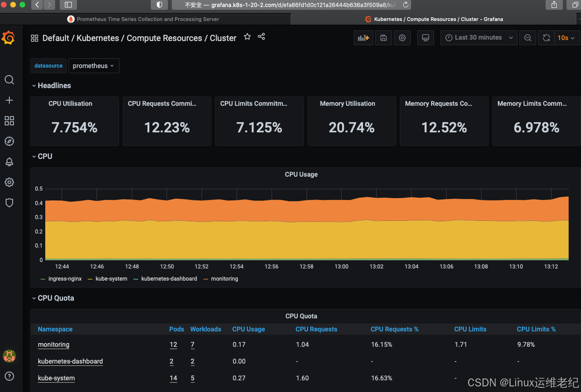
Task: Click the yellow kube-system legend color swatch
Action: click(x=90, y=279)
